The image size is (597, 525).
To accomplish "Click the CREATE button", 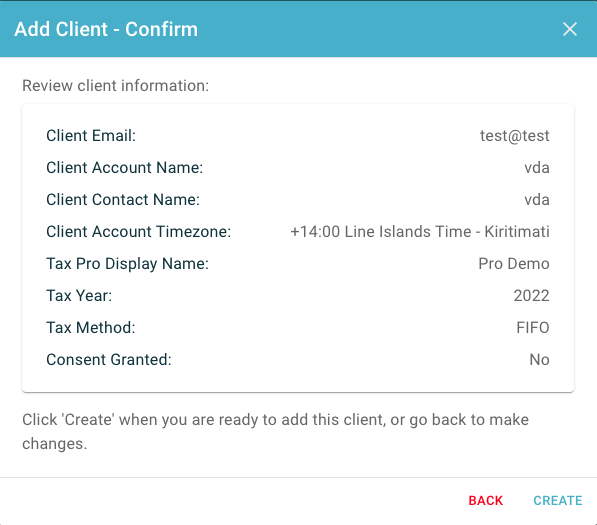I will 558,500.
